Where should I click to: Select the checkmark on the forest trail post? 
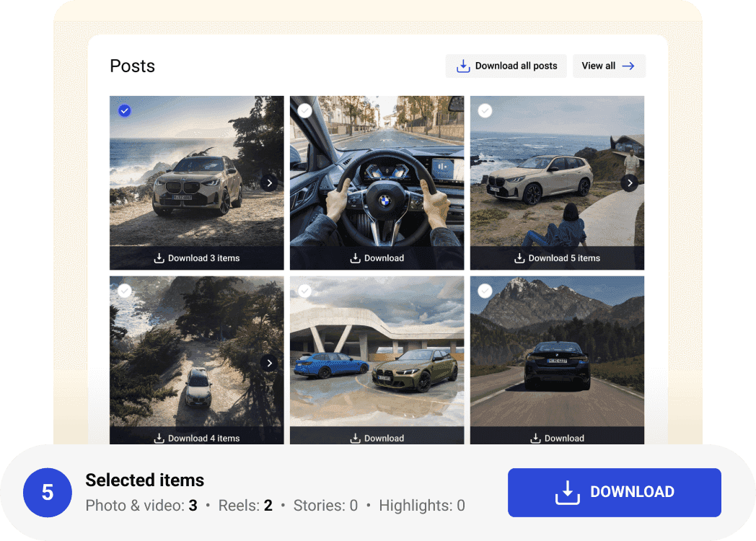[x=124, y=291]
